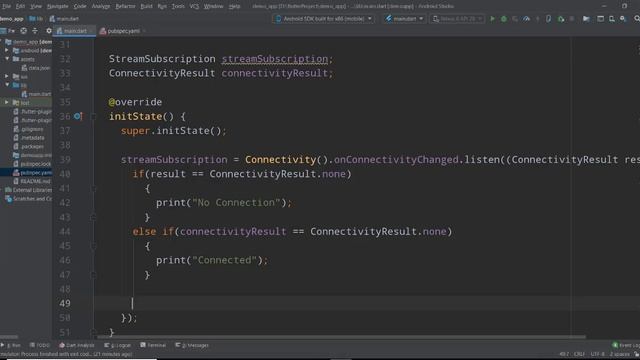Viewport: 640px width, 360px height.
Task: Select pubspec.yaml in project tree
Action: (32, 173)
